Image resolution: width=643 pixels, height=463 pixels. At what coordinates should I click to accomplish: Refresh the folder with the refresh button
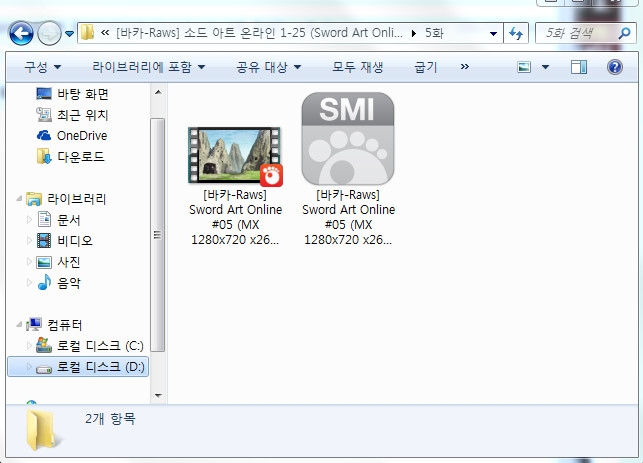516,33
